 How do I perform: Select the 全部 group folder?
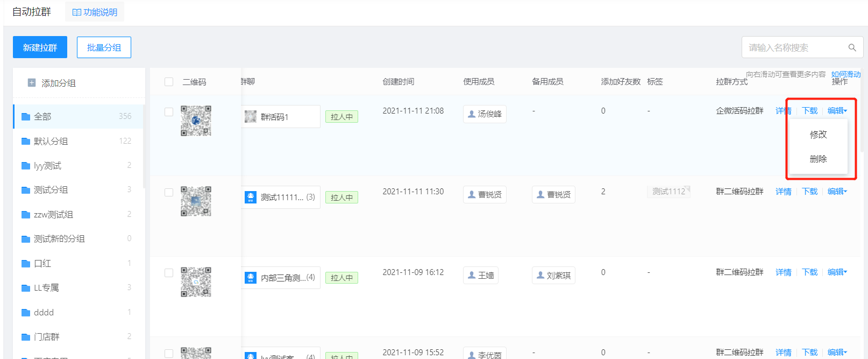pyautogui.click(x=79, y=116)
